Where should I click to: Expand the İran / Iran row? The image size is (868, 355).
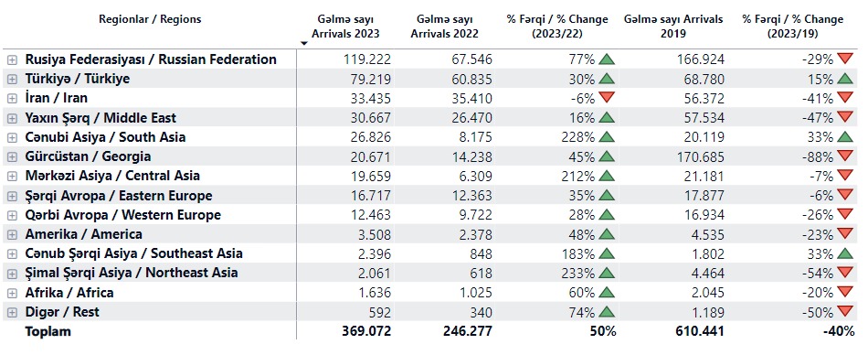12,99
